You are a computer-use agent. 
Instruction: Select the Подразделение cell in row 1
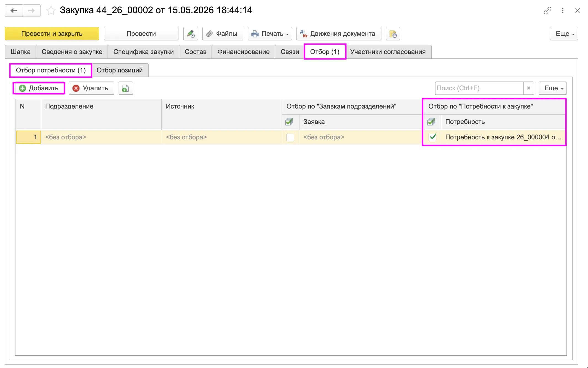point(101,137)
